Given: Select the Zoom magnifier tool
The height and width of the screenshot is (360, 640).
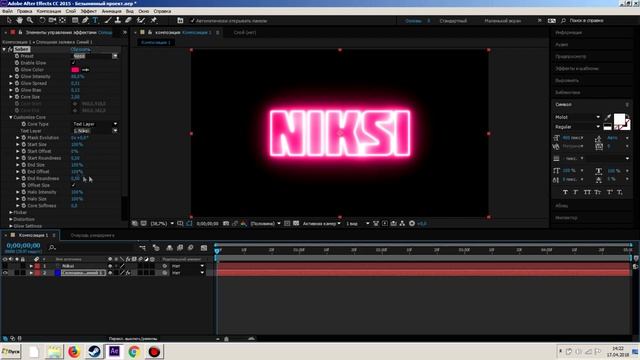Looking at the screenshot, I should [x=30, y=20].
